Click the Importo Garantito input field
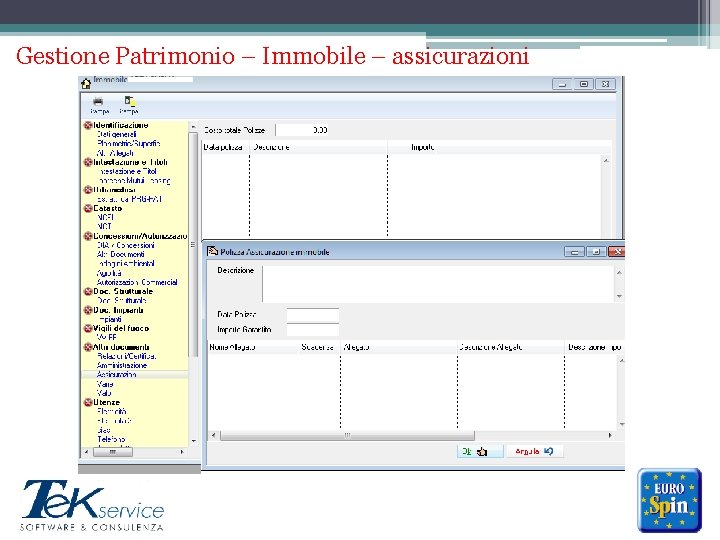Viewport: 720px width, 540px height. pyautogui.click(x=313, y=330)
